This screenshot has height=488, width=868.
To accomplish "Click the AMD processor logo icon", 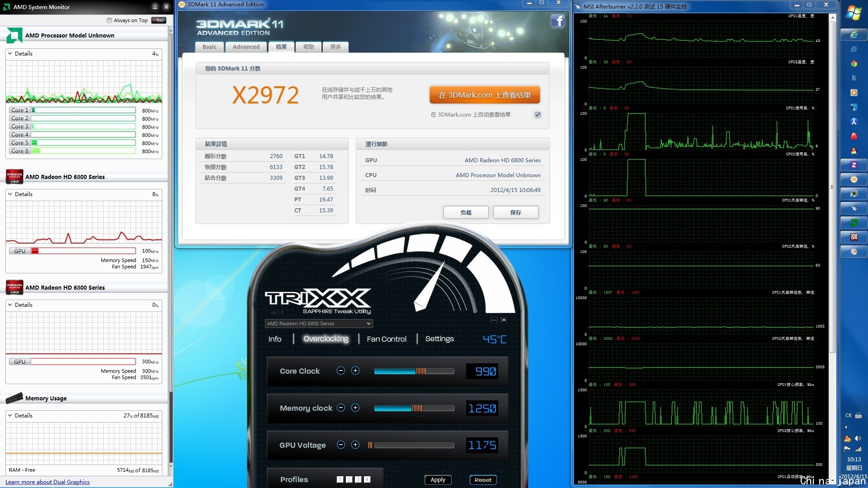I will (x=14, y=35).
